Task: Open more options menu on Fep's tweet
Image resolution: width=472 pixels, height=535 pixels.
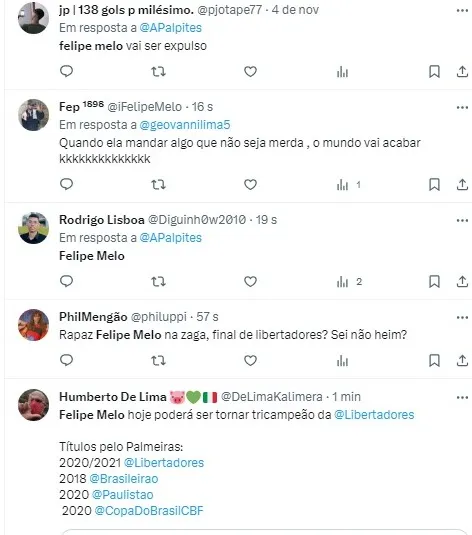Action: pyautogui.click(x=462, y=107)
